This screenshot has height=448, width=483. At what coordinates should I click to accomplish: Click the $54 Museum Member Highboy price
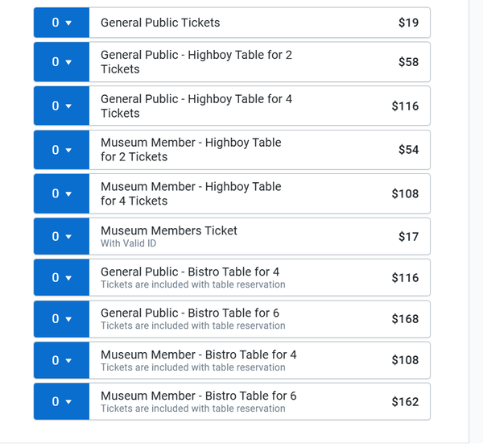coord(408,150)
